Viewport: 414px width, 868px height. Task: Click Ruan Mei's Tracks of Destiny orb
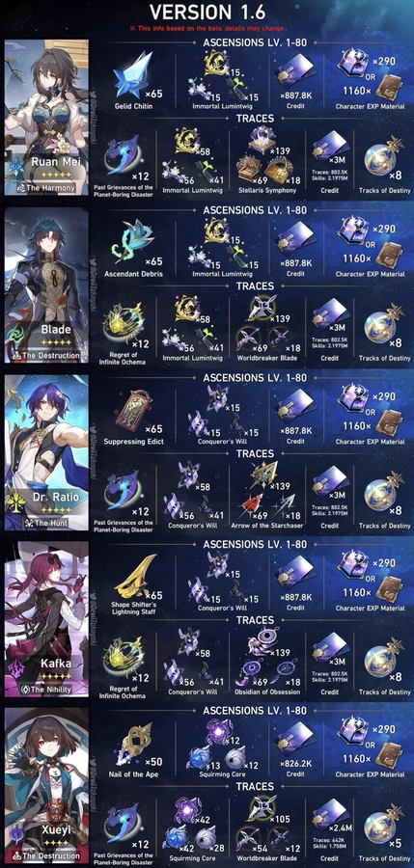[383, 159]
